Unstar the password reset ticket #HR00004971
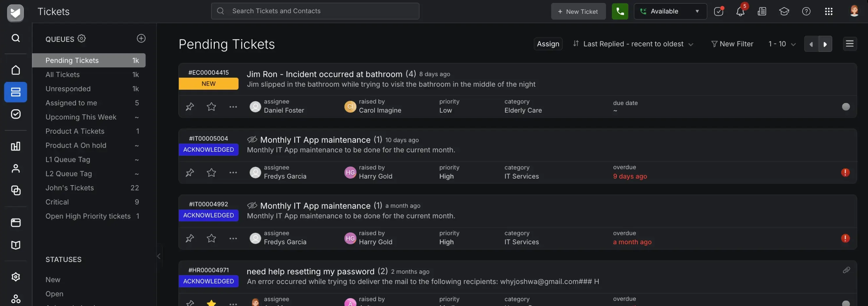 click(x=211, y=303)
